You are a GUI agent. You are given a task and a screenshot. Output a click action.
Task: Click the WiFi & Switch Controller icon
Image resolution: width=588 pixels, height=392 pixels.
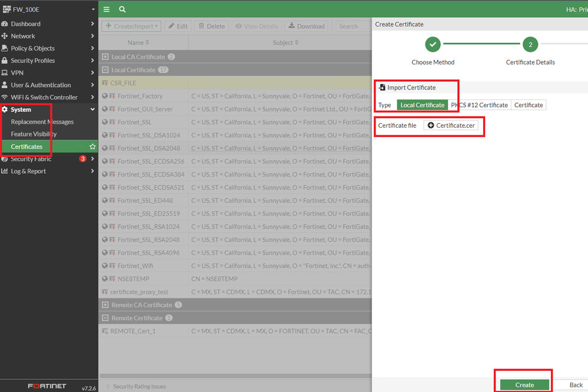5,97
